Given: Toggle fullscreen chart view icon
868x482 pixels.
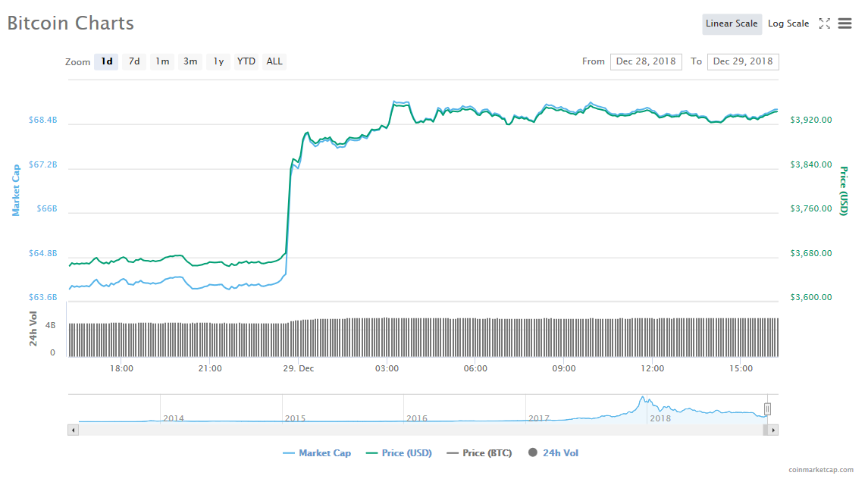Looking at the screenshot, I should (825, 23).
